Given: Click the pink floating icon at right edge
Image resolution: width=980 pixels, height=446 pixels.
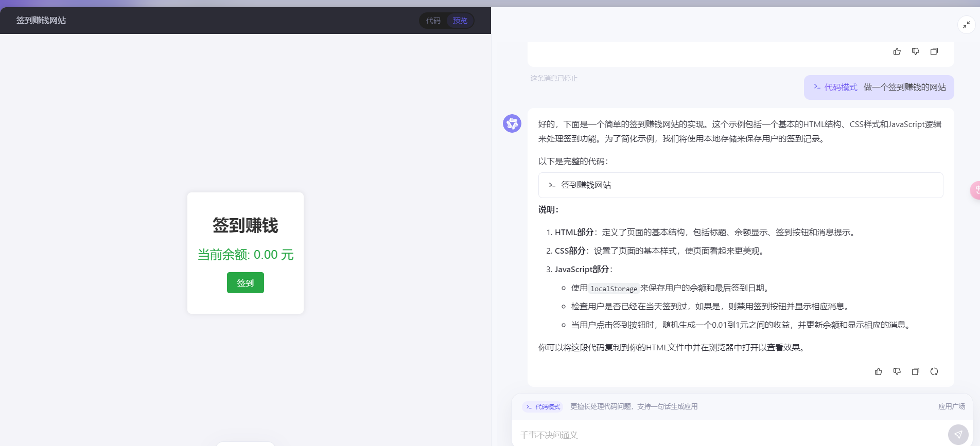Looking at the screenshot, I should tap(975, 190).
